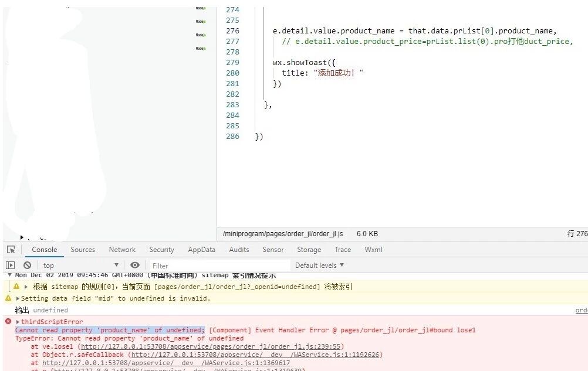
Task: Open the WAService.js:1:1369617 link
Action: [x=166, y=363]
